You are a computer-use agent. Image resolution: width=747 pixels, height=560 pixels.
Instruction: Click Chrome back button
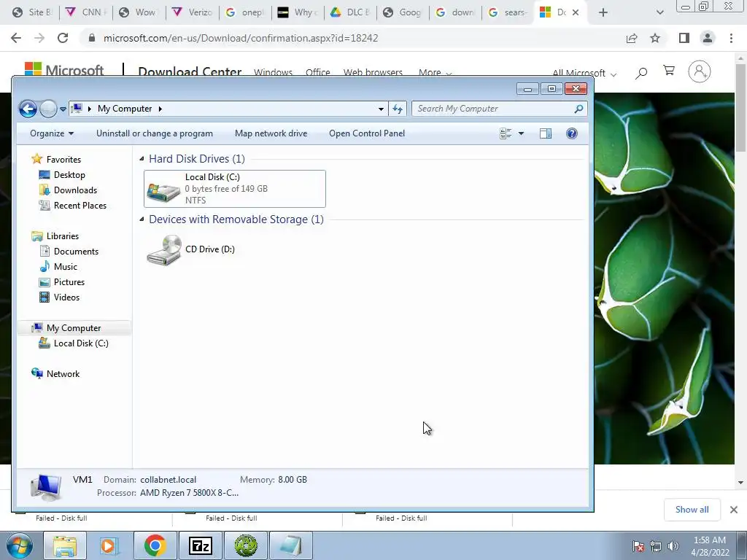tap(16, 38)
